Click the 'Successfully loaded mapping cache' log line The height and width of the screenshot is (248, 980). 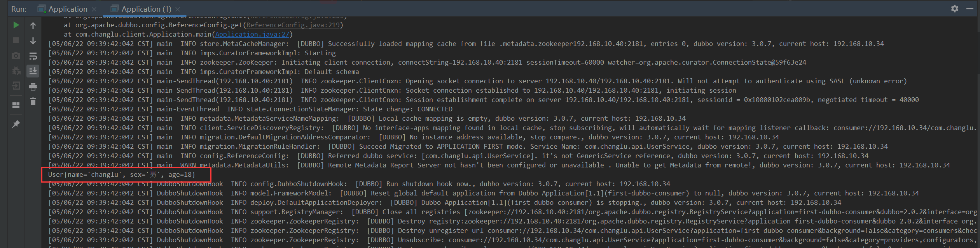(466, 44)
